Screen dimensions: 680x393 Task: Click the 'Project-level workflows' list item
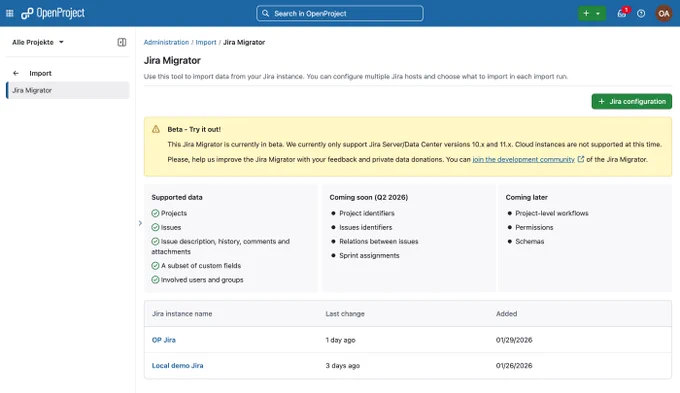552,213
